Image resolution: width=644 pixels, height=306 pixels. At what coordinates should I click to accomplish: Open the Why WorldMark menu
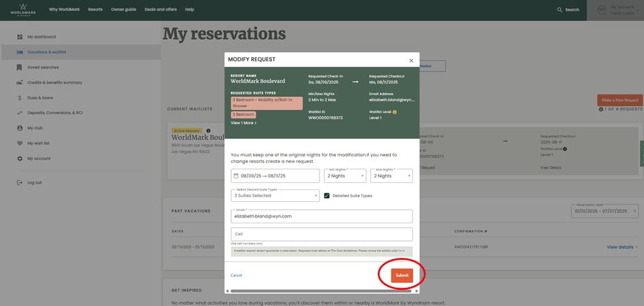(64, 10)
